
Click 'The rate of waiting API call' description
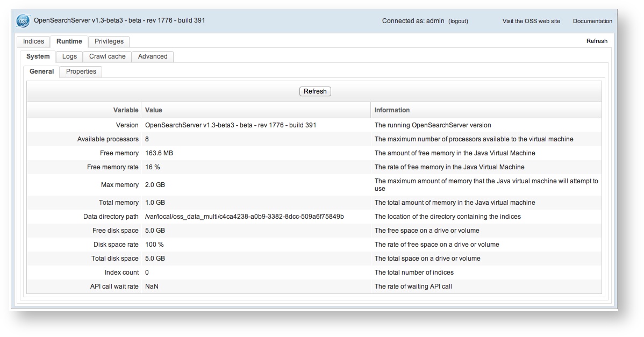click(413, 286)
